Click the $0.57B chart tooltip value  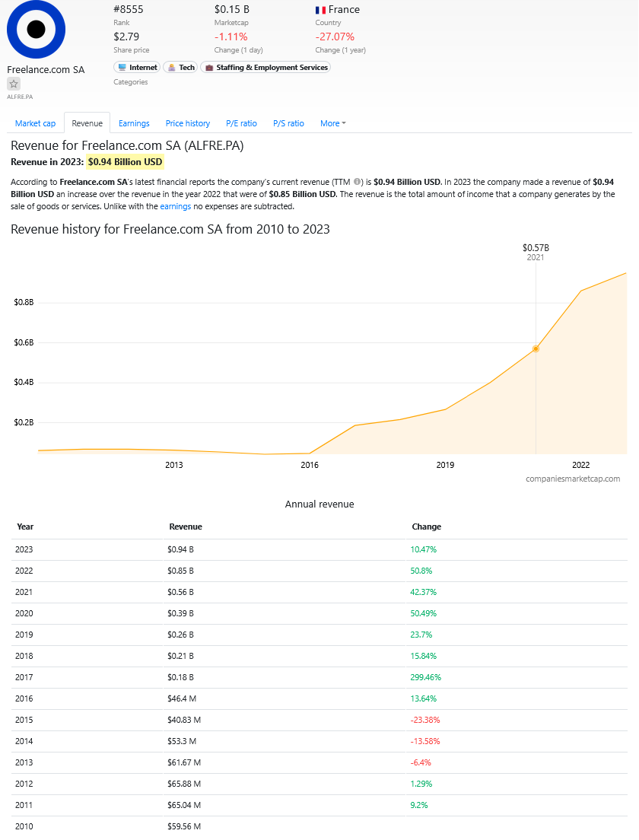pos(536,248)
